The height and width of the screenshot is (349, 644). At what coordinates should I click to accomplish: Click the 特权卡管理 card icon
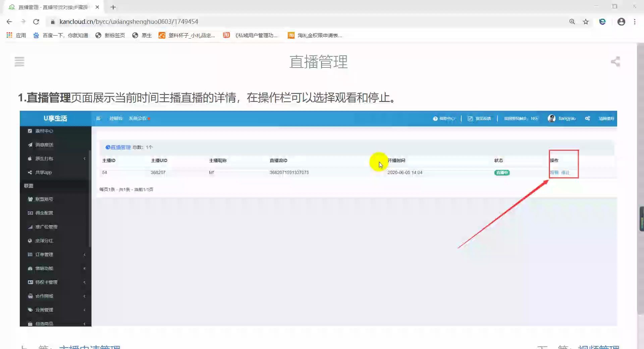pyautogui.click(x=30, y=282)
